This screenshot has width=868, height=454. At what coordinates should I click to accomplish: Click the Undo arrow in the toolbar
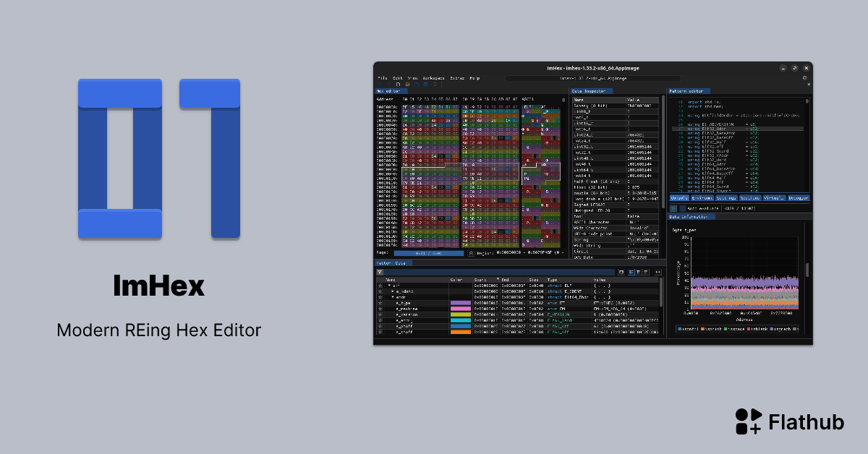point(380,84)
